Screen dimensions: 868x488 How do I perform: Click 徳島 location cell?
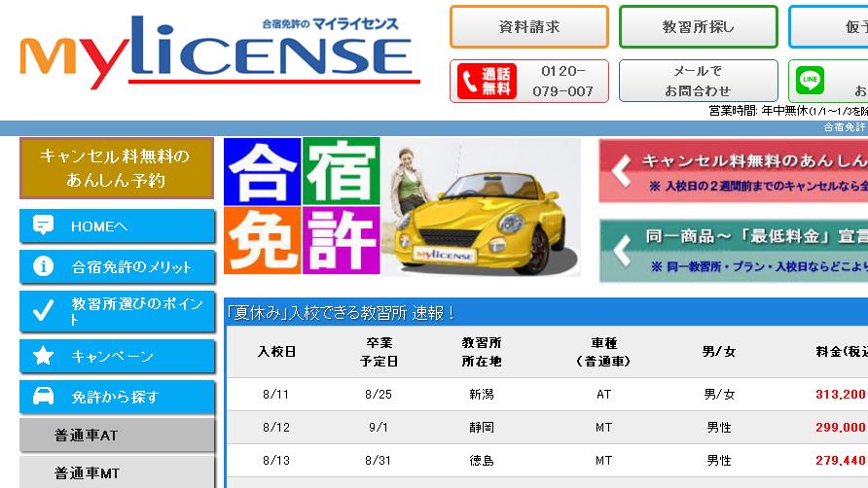(482, 461)
